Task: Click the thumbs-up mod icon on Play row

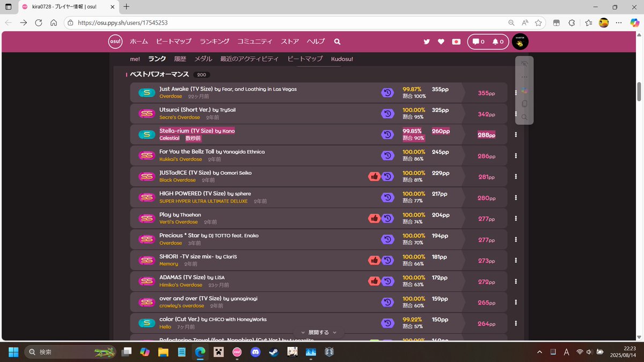Action: pos(375,218)
